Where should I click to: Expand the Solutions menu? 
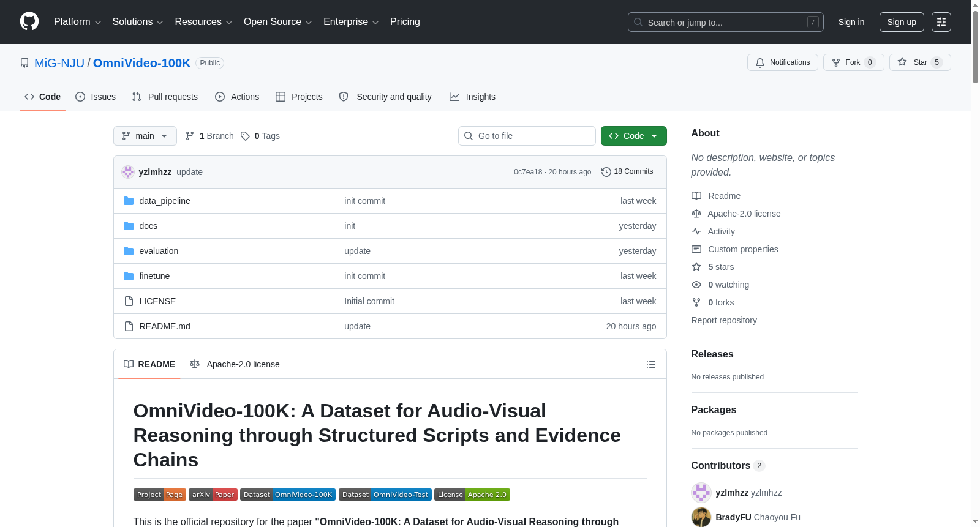pyautogui.click(x=138, y=22)
